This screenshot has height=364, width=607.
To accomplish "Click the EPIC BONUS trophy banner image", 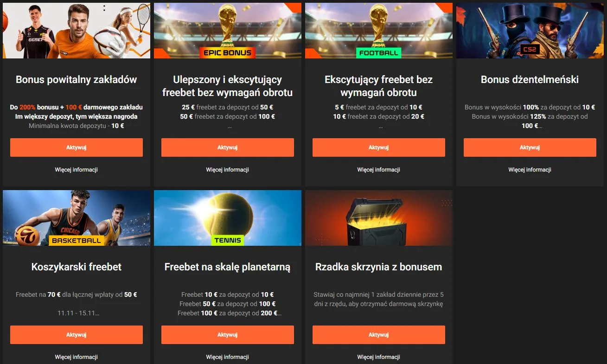I will click(228, 31).
